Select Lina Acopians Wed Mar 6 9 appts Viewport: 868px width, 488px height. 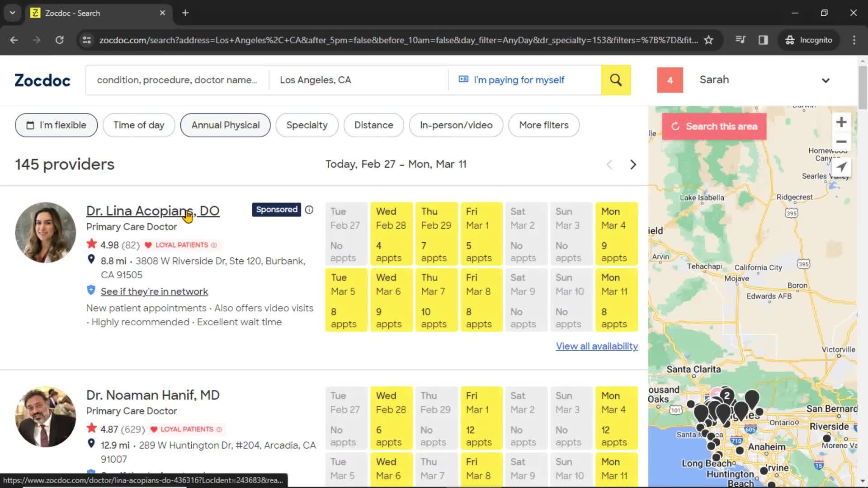tap(392, 300)
